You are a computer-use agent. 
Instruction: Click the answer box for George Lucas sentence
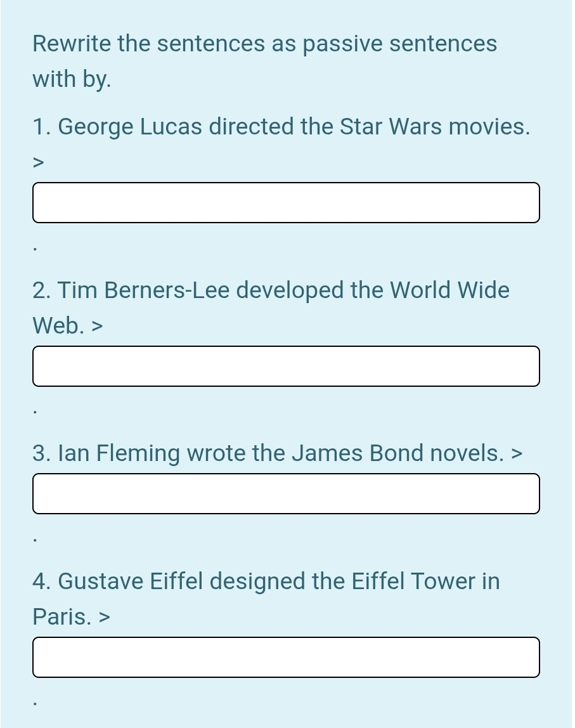286,203
